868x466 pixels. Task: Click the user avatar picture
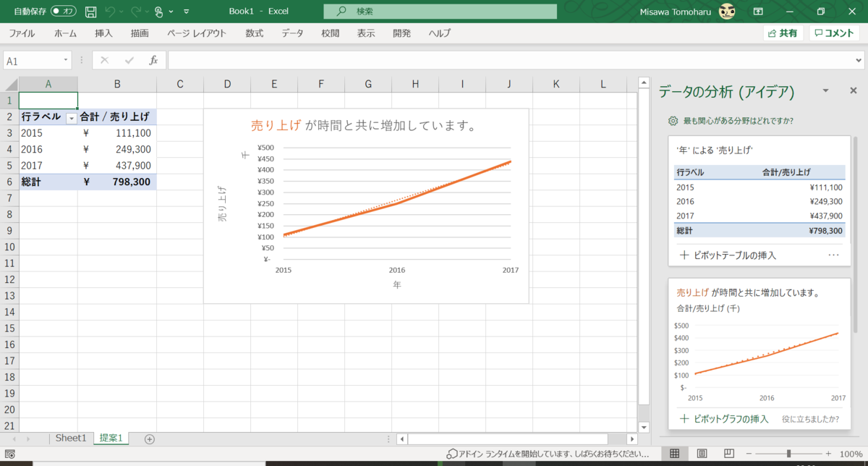(727, 12)
